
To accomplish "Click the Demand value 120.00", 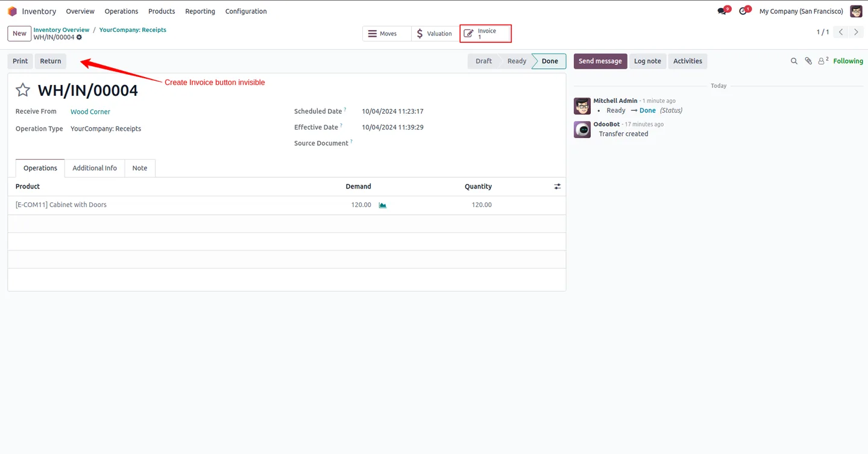I will (361, 205).
